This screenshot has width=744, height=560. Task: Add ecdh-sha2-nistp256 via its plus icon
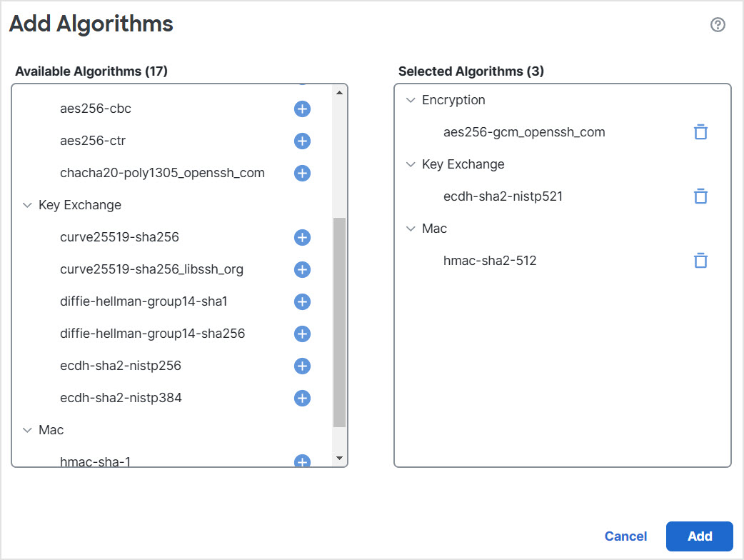click(x=301, y=366)
